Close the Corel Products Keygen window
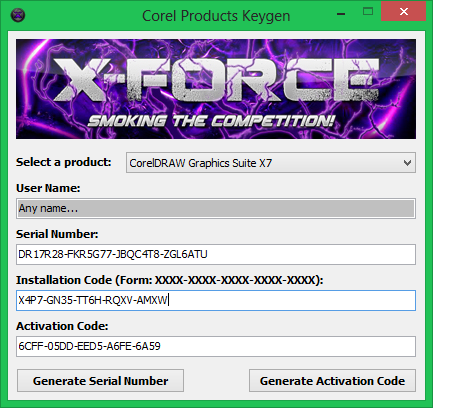468x408 pixels. [404, 12]
